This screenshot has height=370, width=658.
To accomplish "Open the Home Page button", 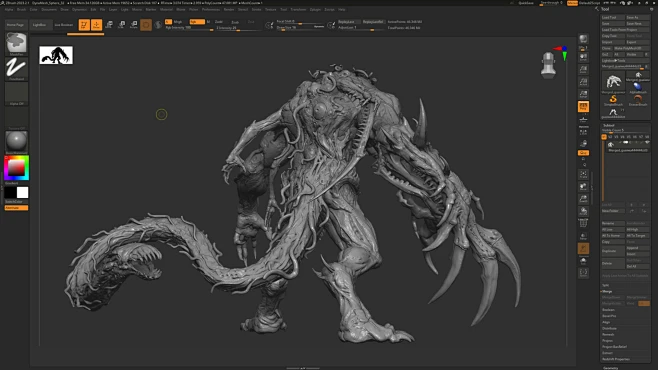I will 16,25.
